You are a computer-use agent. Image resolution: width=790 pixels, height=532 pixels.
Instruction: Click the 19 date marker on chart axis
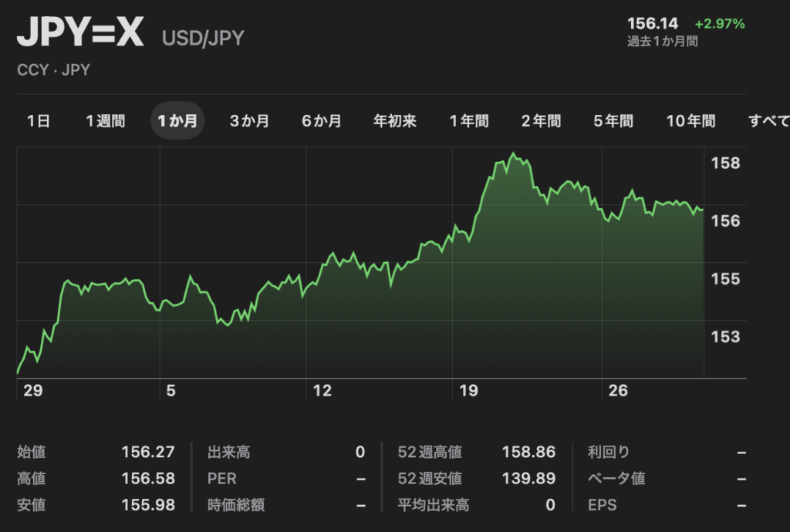click(468, 391)
